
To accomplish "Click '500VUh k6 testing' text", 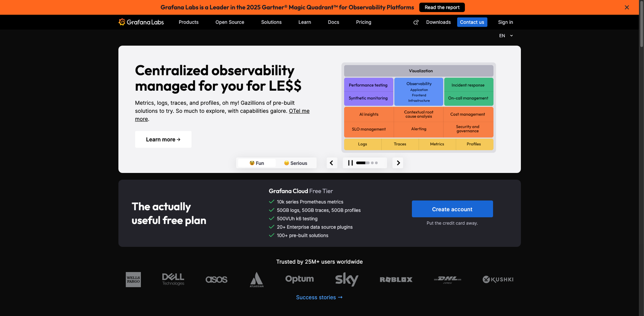I will [x=297, y=219].
